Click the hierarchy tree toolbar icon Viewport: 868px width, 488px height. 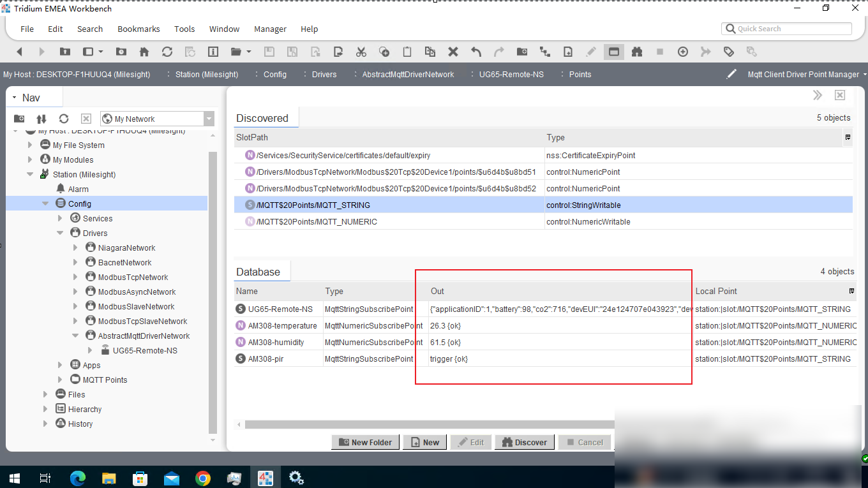tap(545, 52)
